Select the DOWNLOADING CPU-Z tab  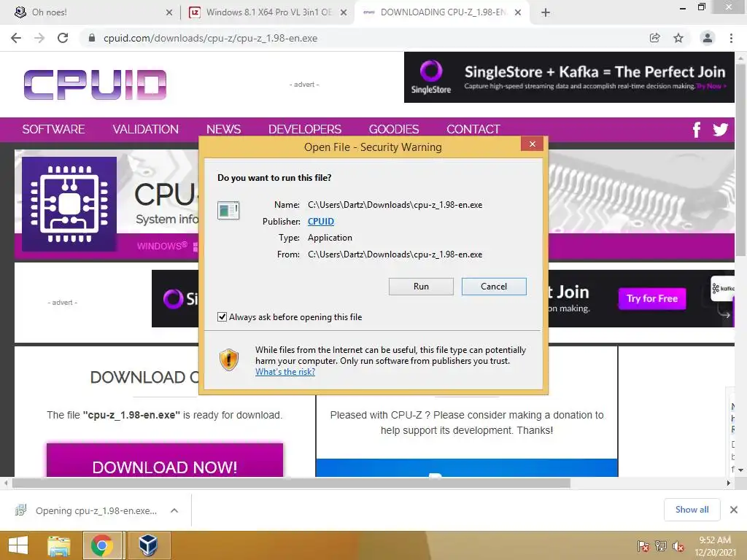click(x=441, y=12)
